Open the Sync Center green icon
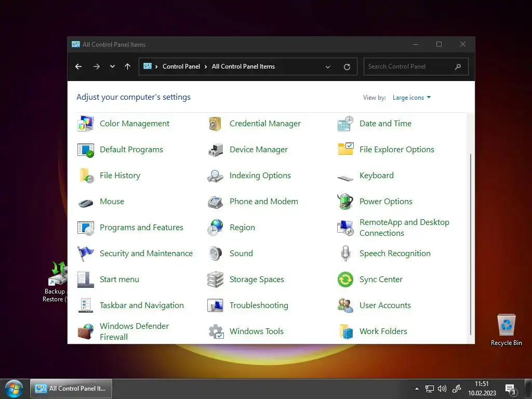 (345, 280)
